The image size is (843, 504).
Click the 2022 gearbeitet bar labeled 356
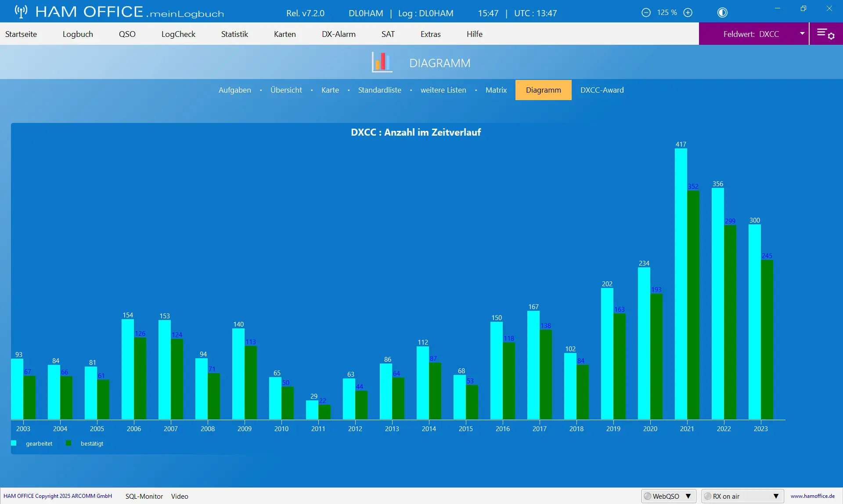[718, 304]
